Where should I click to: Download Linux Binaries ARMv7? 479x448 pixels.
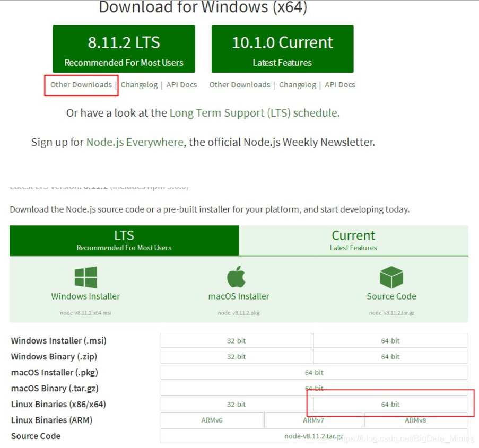point(313,420)
